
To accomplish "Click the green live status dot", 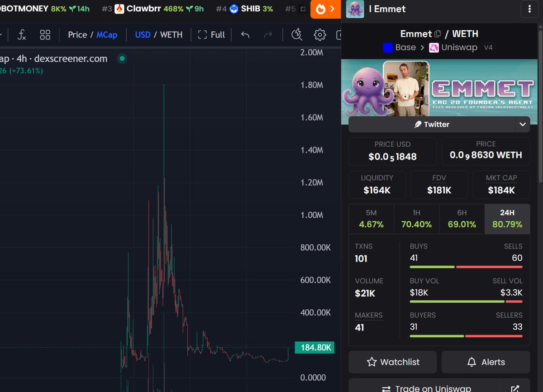I will (121, 58).
